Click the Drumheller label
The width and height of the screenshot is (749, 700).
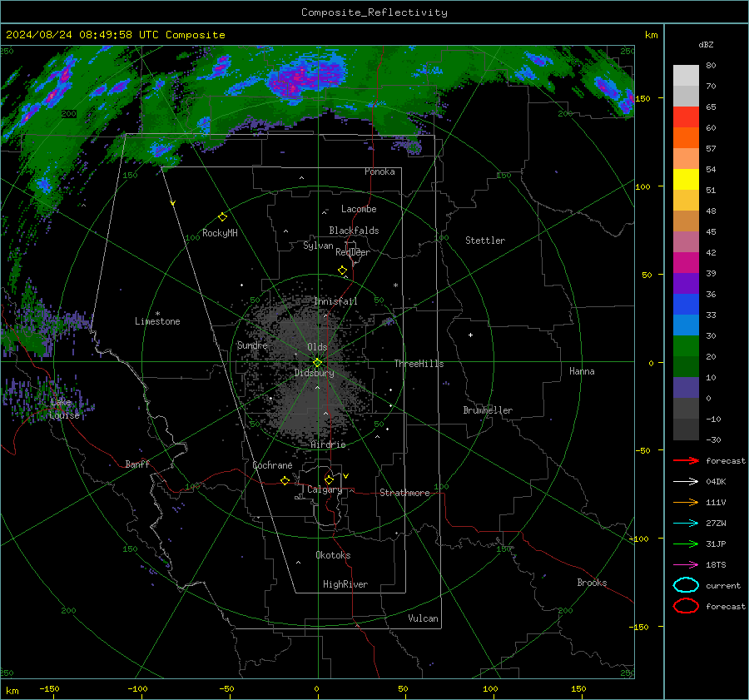488,410
